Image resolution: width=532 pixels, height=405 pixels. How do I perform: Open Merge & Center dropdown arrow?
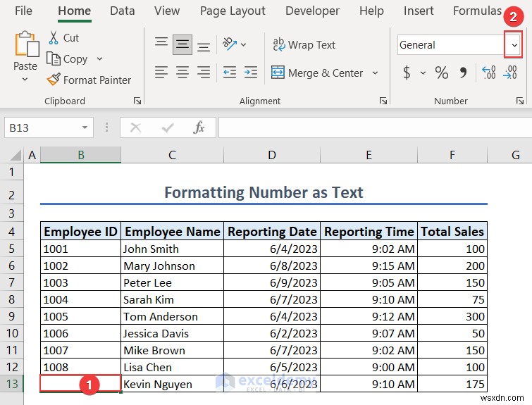pyautogui.click(x=375, y=73)
